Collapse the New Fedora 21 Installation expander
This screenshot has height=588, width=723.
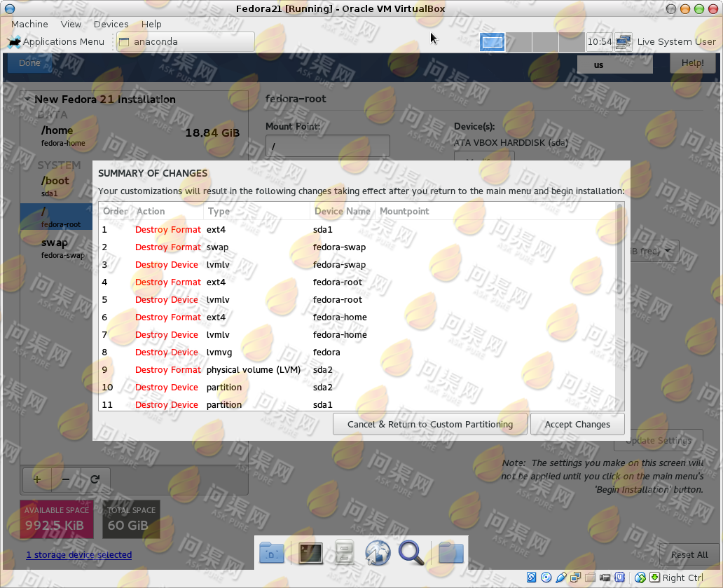click(x=27, y=99)
